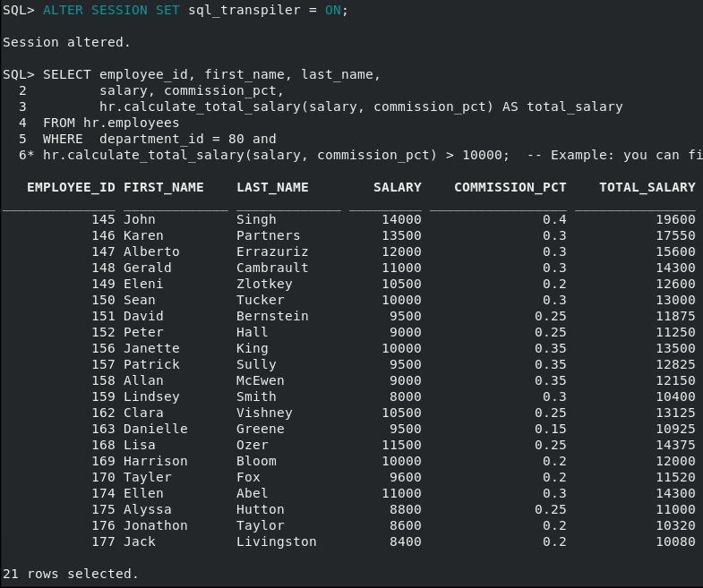Image resolution: width=703 pixels, height=588 pixels.
Task: Click salary value 11500
Action: 402,446
